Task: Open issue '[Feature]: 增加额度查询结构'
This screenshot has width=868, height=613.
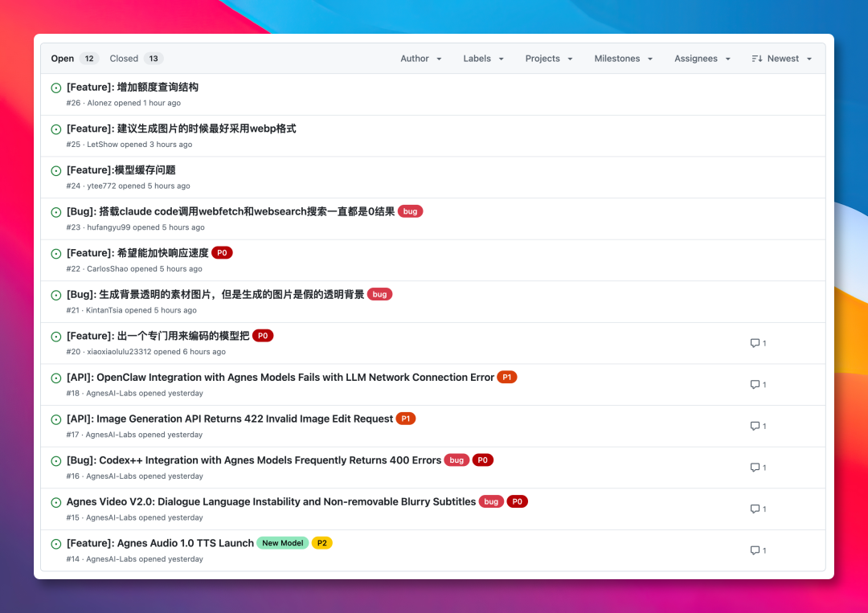Action: [133, 88]
